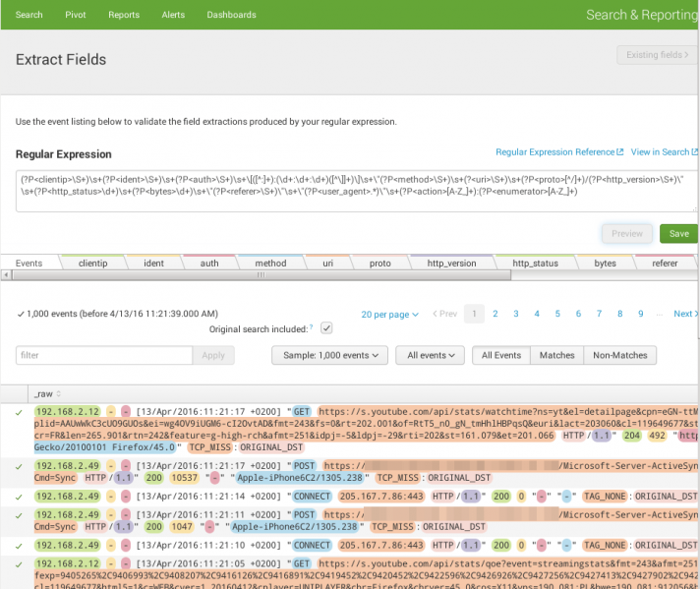Switch to the method tab
Screen dimensions: 700x589
270,263
